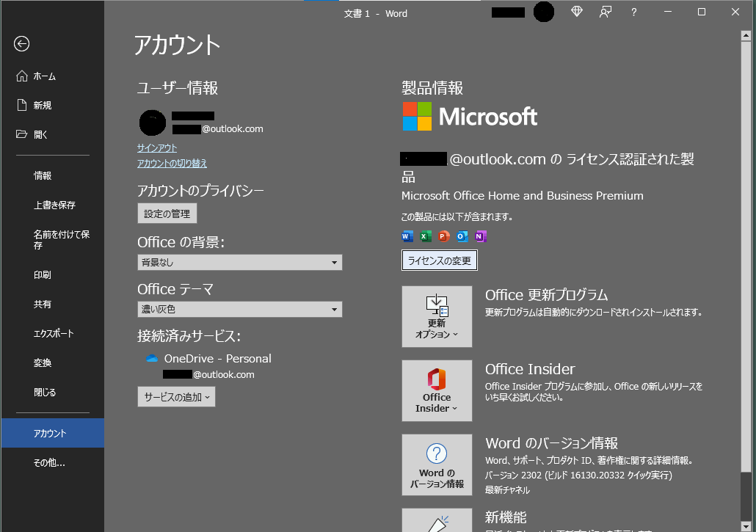Select 印刷 in the sidebar
Image resolution: width=756 pixels, height=532 pixels.
tap(52, 274)
